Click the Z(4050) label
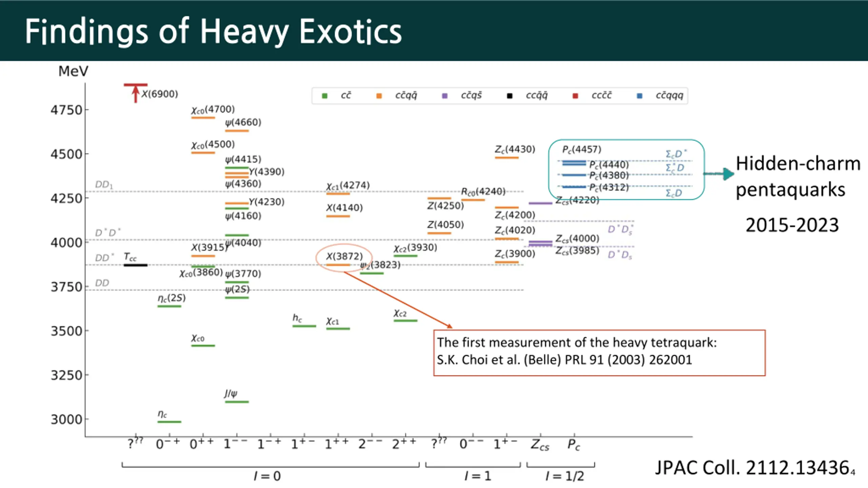 click(x=446, y=225)
